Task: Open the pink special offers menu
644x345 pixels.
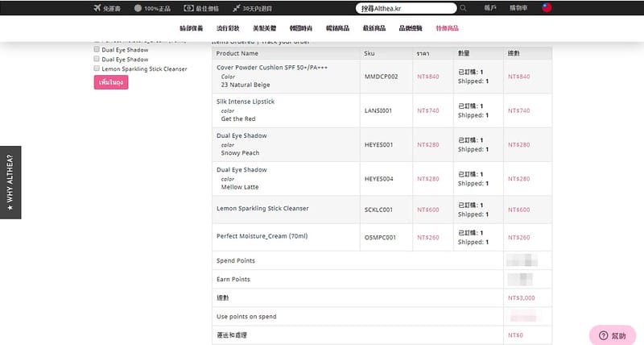Action: (448, 28)
